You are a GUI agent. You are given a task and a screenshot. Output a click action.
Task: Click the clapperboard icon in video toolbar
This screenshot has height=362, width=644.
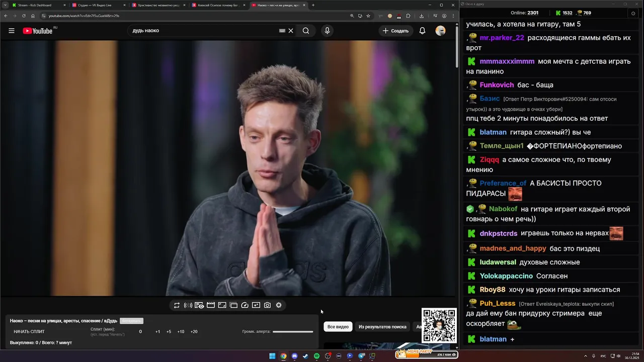[x=211, y=305]
